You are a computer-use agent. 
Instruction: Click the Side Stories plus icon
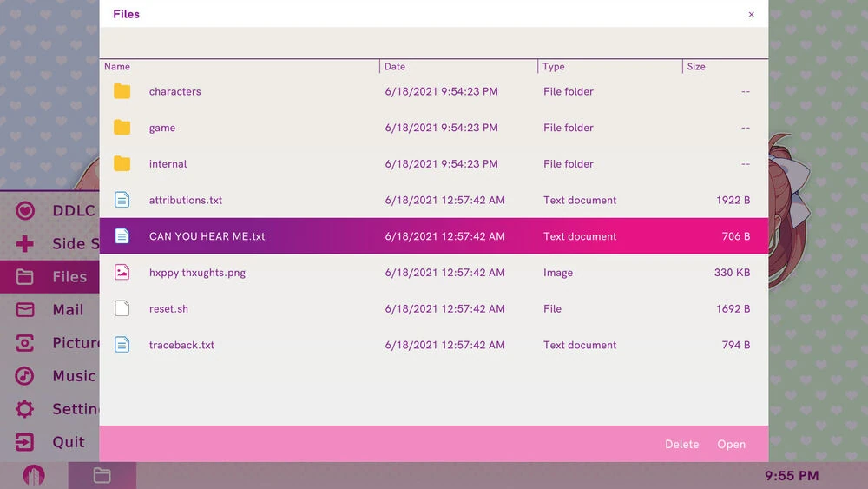[x=25, y=244]
